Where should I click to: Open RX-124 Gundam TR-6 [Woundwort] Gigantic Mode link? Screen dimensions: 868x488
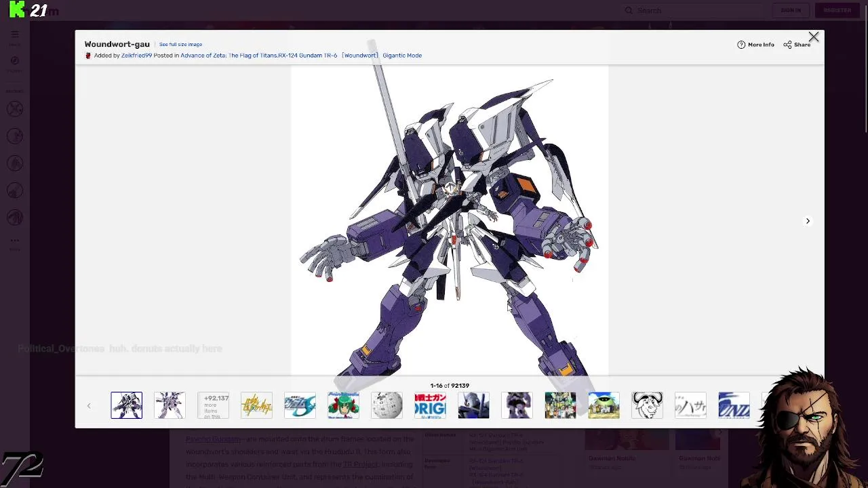(x=350, y=56)
